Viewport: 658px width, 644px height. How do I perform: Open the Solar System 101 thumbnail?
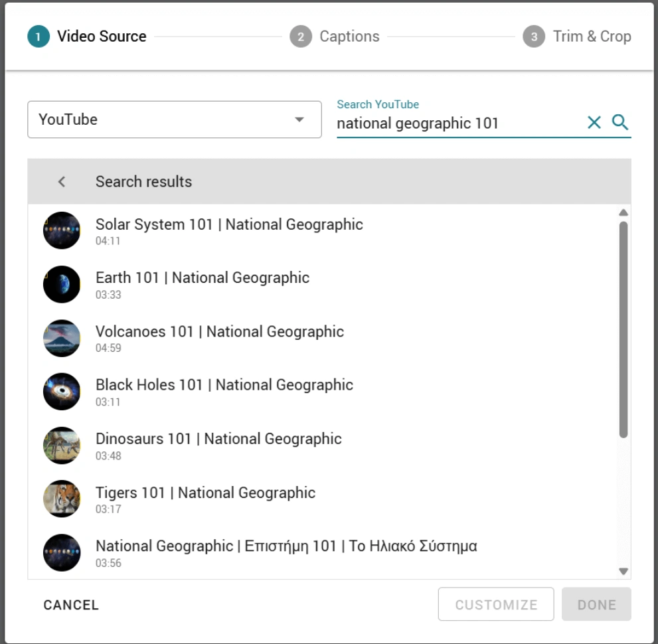(62, 230)
